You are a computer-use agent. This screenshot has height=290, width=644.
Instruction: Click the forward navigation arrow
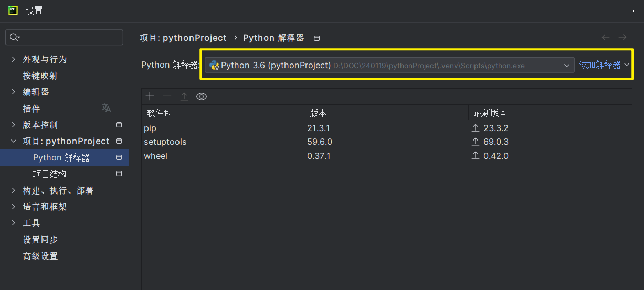622,37
